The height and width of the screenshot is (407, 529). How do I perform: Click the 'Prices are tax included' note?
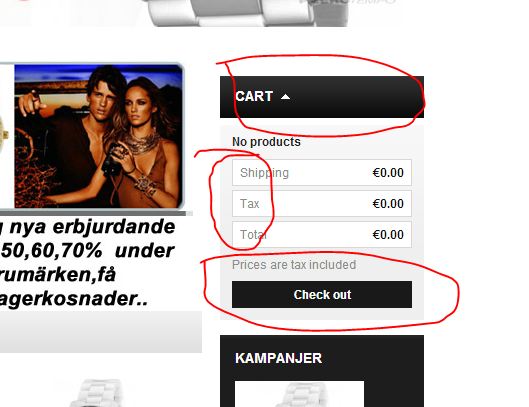point(294,265)
